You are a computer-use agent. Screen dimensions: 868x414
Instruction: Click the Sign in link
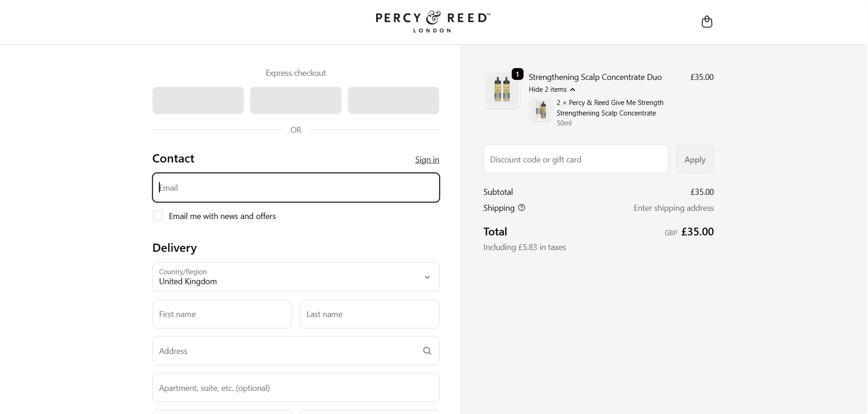[427, 159]
